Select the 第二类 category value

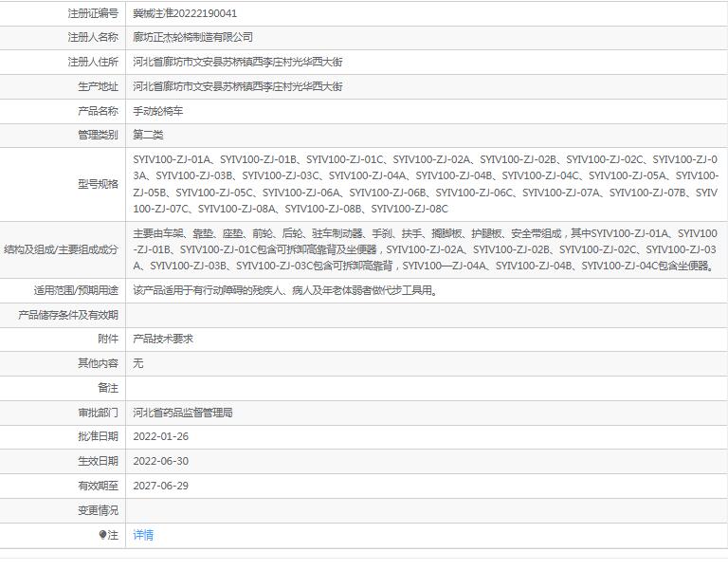(148, 136)
